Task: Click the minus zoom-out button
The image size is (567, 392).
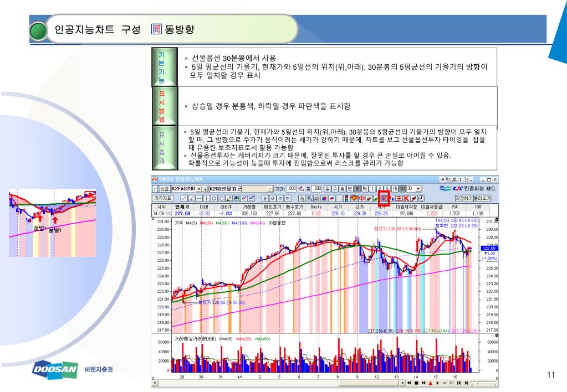Action: point(445,383)
